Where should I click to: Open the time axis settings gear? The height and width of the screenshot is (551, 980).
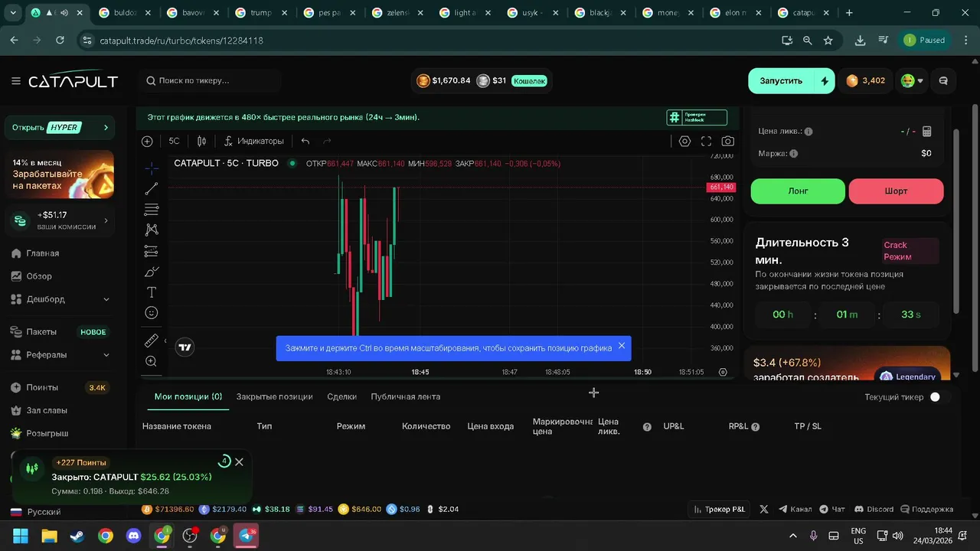723,372
